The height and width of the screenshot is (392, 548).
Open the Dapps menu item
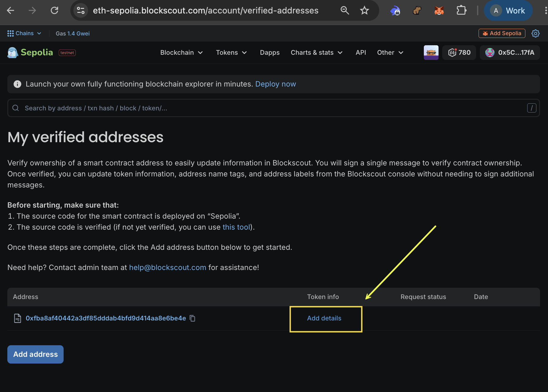pos(270,53)
